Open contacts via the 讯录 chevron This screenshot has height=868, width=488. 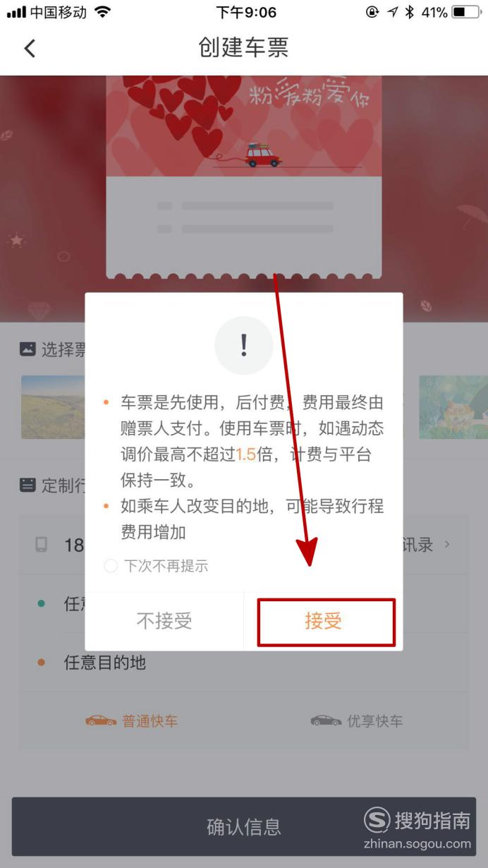click(x=447, y=544)
